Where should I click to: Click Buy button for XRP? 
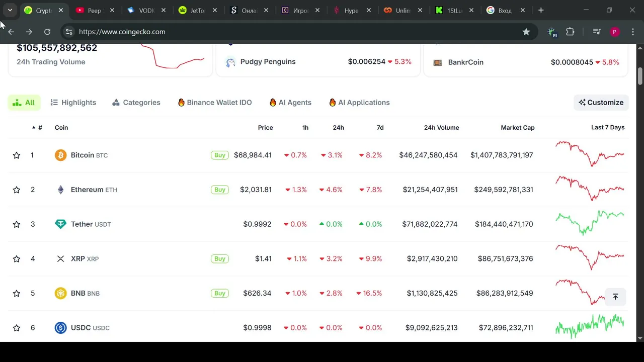coord(220,259)
